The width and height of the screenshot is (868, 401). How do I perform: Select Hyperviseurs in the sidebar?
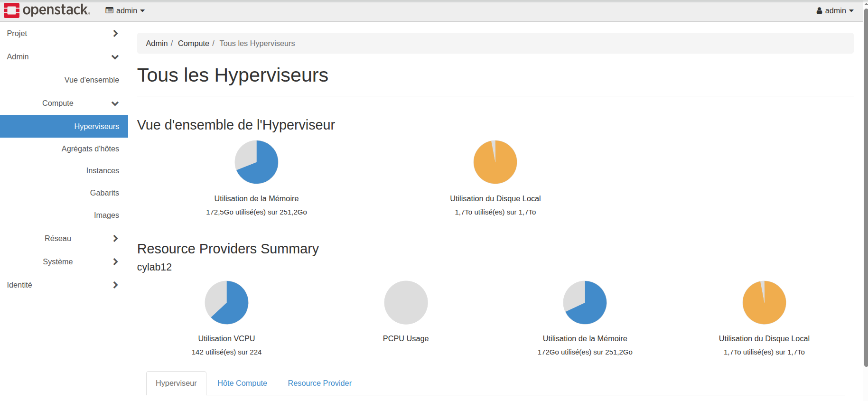pyautogui.click(x=96, y=126)
